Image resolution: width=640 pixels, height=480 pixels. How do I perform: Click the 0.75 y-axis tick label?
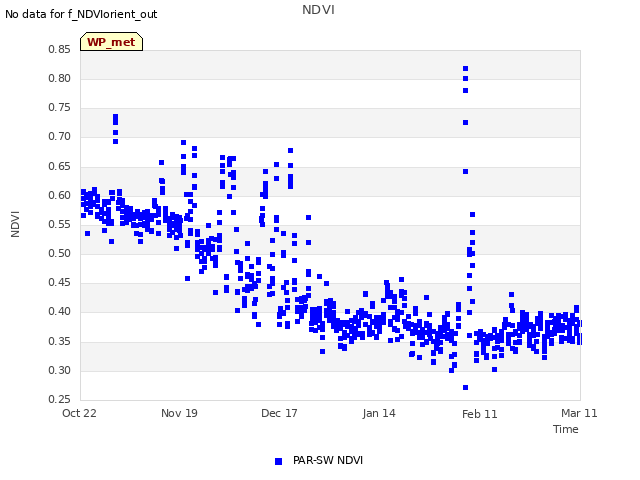pyautogui.click(x=60, y=107)
